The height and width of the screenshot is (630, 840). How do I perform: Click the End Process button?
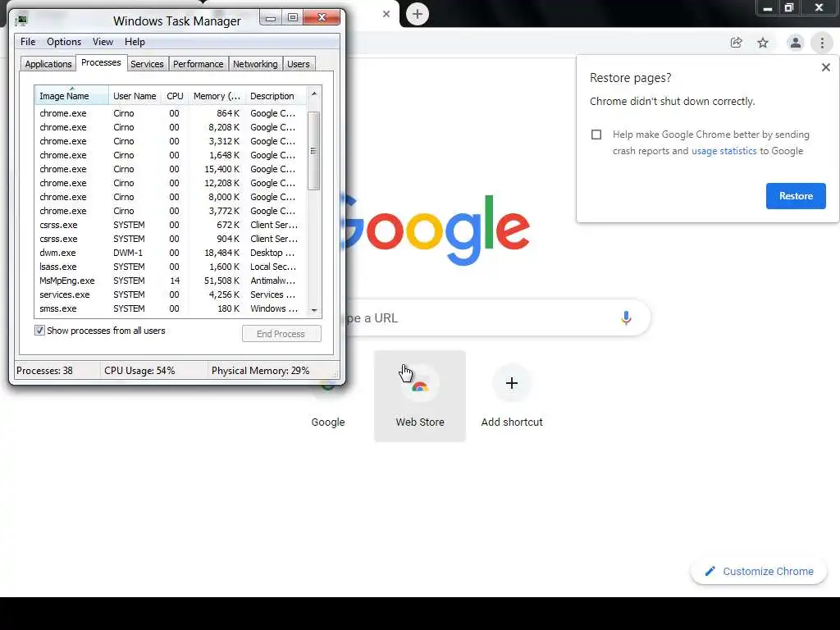click(281, 334)
